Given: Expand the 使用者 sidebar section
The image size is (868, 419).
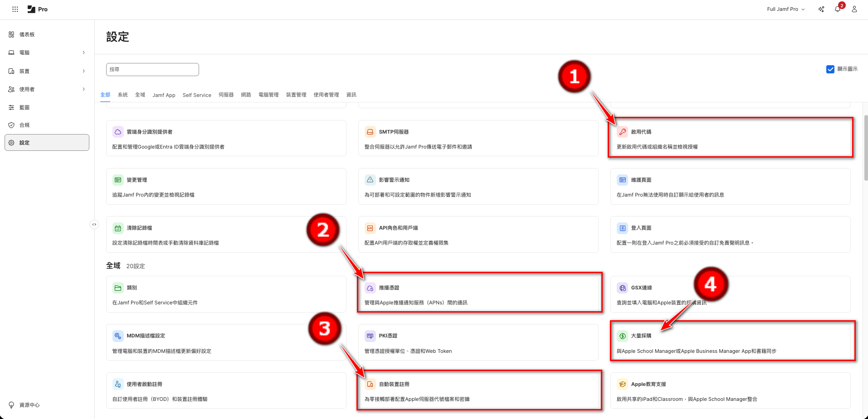Looking at the screenshot, I should pyautogui.click(x=83, y=89).
